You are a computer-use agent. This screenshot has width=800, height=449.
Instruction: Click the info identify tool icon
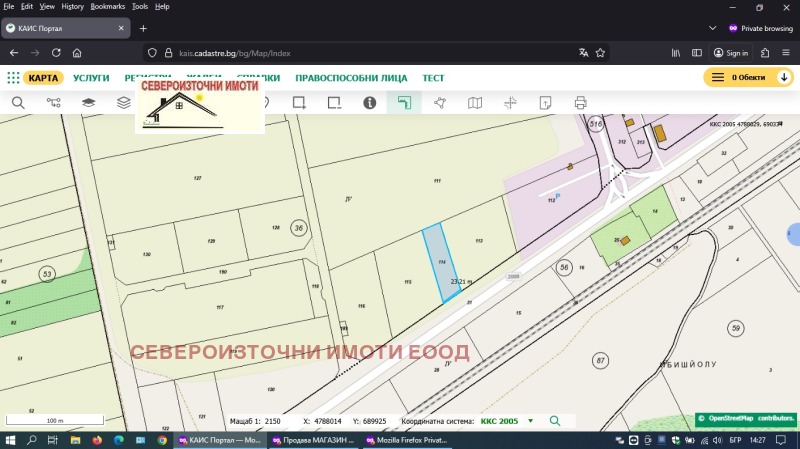pos(369,102)
